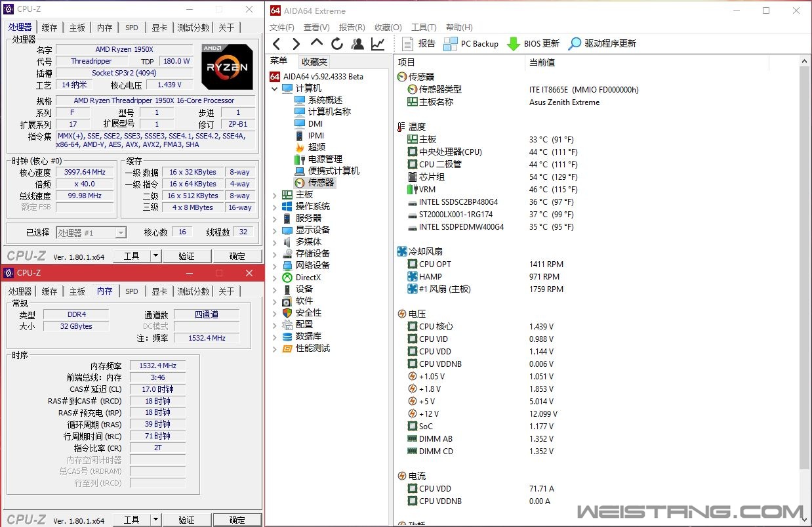Expand the 配置 tree node
This screenshot has height=527, width=812.
tap(275, 325)
